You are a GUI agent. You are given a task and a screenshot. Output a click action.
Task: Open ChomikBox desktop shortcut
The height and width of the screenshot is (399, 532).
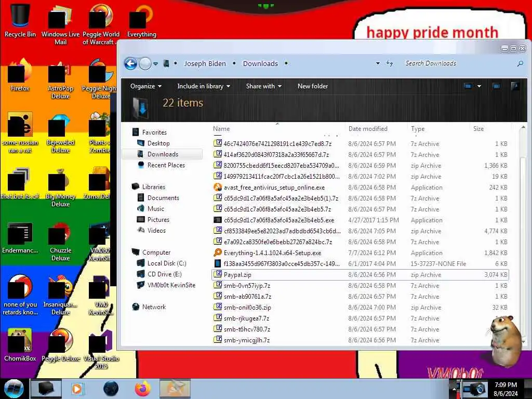pyautogui.click(x=20, y=345)
